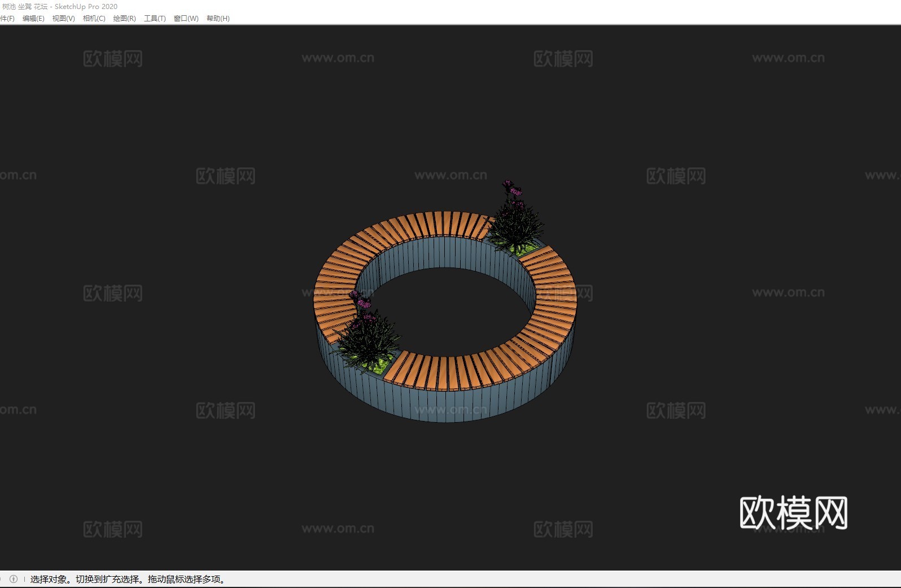
Task: Open the 视图(V) View menu
Action: (64, 19)
